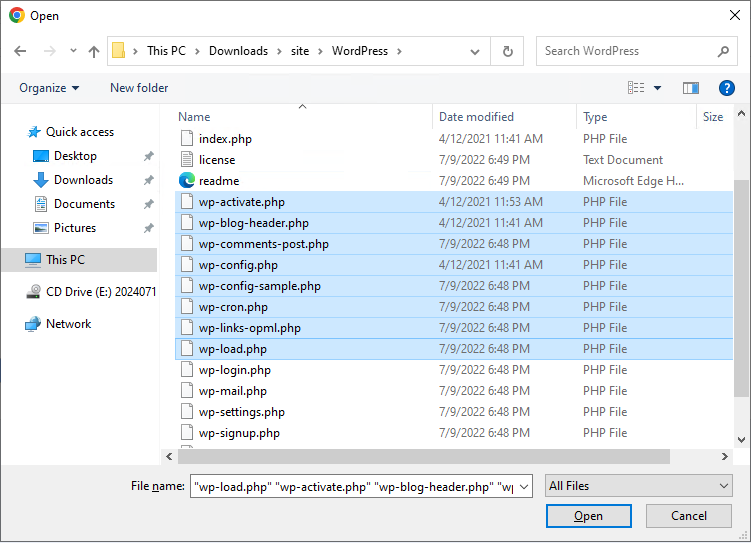Click This PC in the breadcrumb path

tap(166, 51)
